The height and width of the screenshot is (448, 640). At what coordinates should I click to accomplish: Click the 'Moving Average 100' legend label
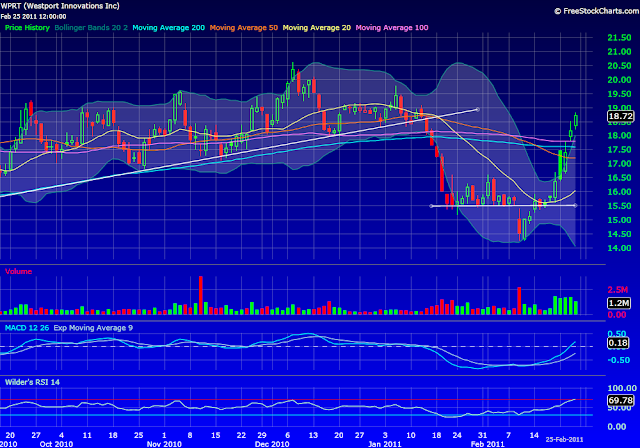click(x=392, y=28)
